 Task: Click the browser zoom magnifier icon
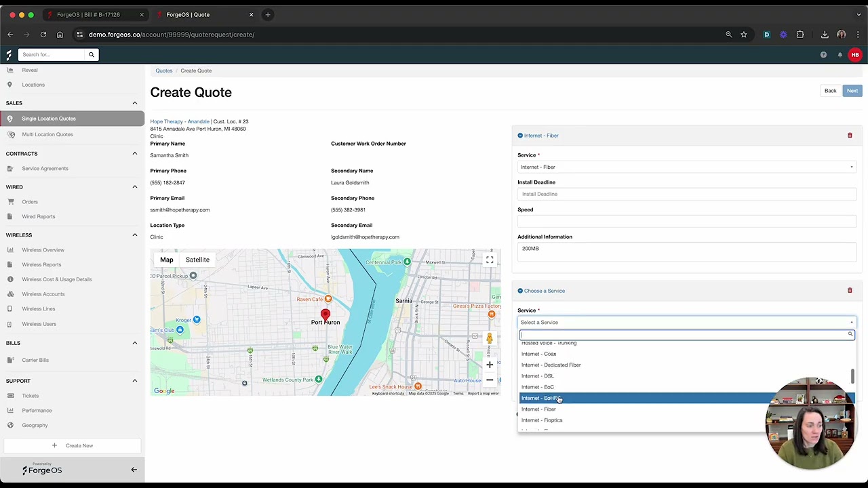729,35
